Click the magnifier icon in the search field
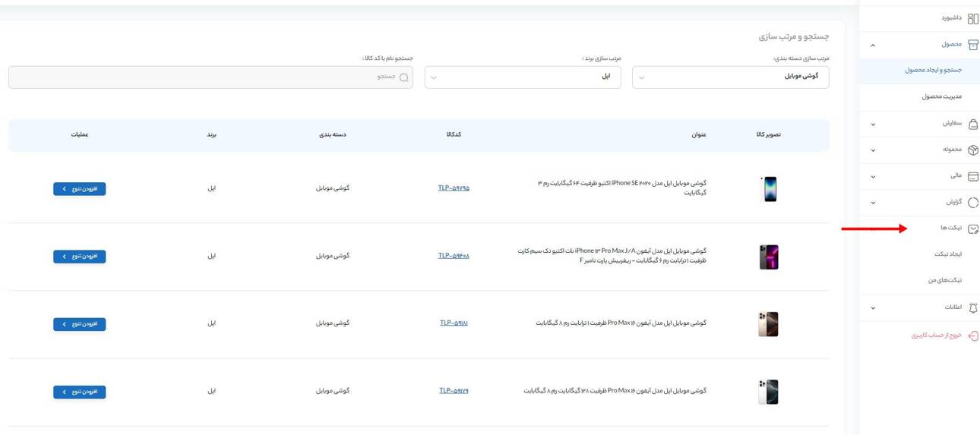Viewport: 980px width, 435px height. [403, 77]
